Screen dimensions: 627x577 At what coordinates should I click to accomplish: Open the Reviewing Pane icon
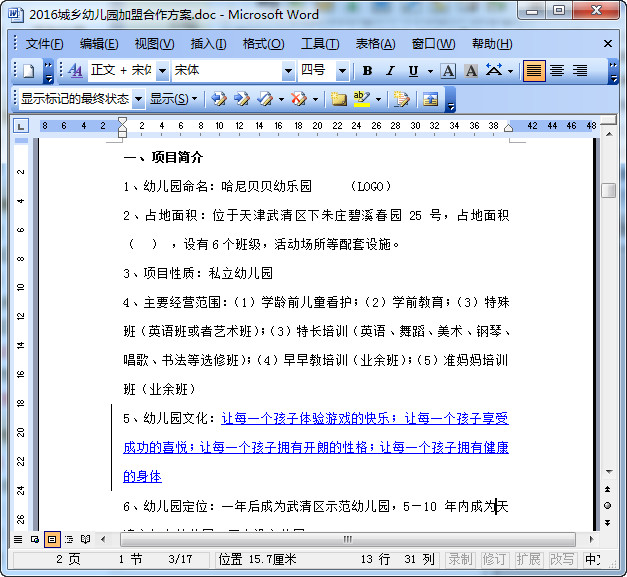pyautogui.click(x=430, y=98)
